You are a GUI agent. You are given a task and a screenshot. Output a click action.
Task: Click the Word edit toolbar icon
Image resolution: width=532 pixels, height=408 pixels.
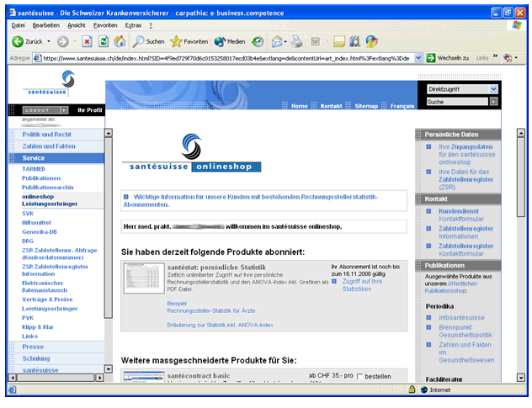click(315, 41)
